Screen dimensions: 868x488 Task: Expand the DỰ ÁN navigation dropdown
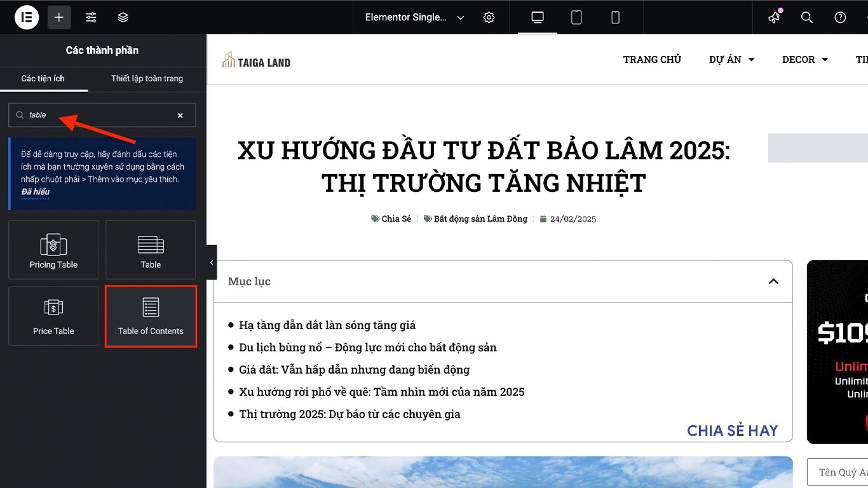pos(731,59)
